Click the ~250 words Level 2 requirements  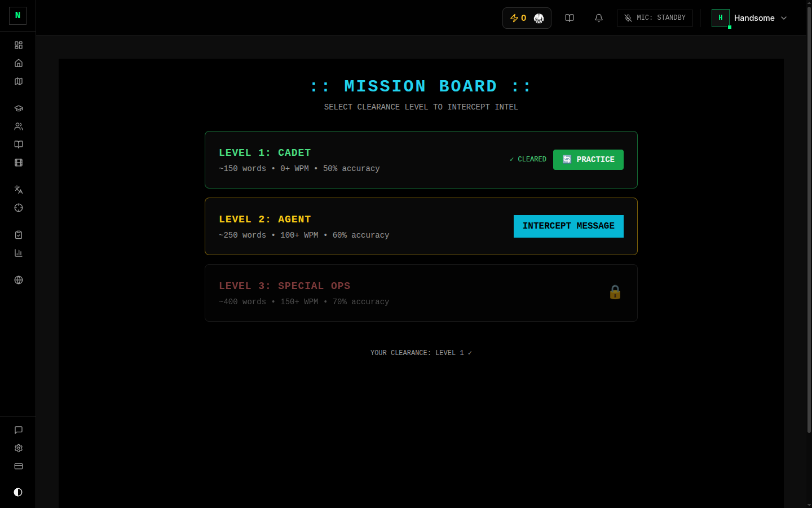pyautogui.click(x=304, y=235)
